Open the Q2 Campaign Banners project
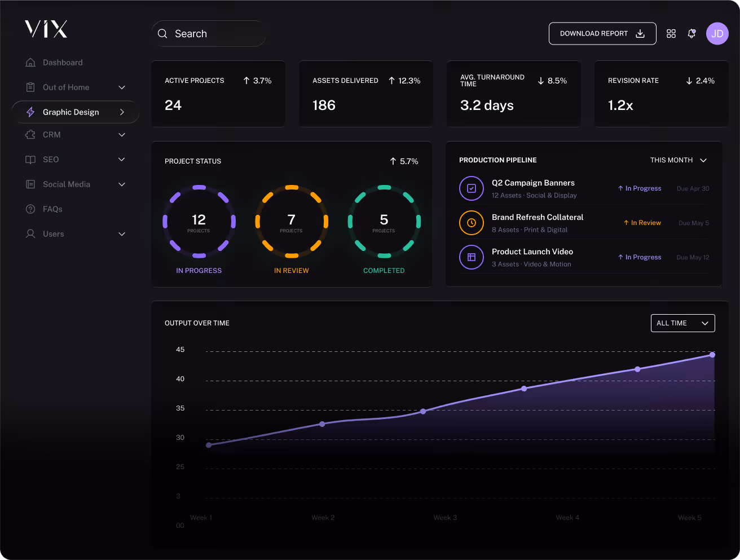Viewport: 740px width, 560px height. (x=533, y=183)
